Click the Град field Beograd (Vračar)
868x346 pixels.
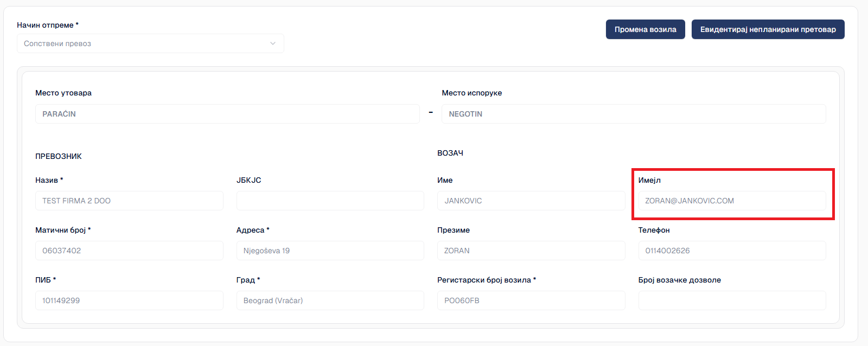point(330,300)
